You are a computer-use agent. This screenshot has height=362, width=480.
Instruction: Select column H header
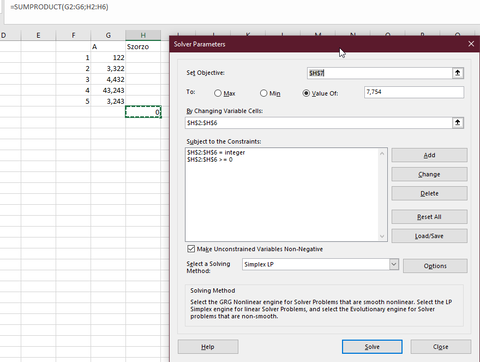143,35
